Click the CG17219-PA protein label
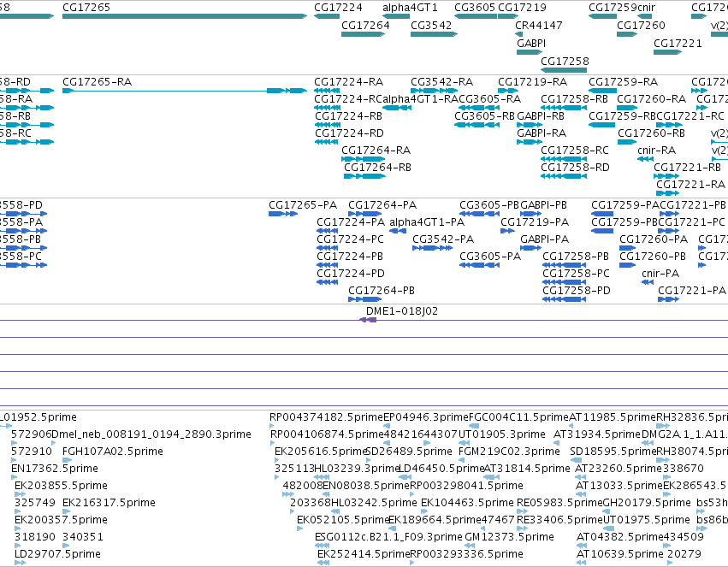Image resolution: width=728 pixels, height=567 pixels. point(535,222)
